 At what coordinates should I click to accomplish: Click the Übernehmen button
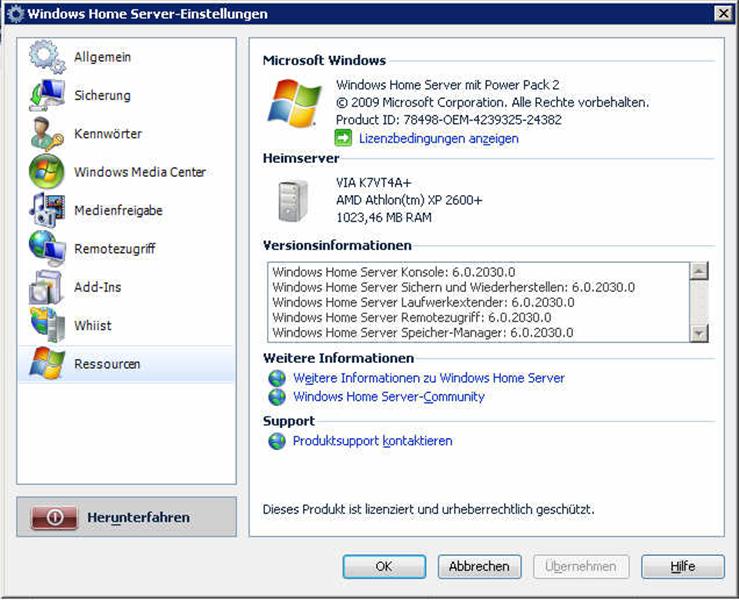(x=581, y=566)
